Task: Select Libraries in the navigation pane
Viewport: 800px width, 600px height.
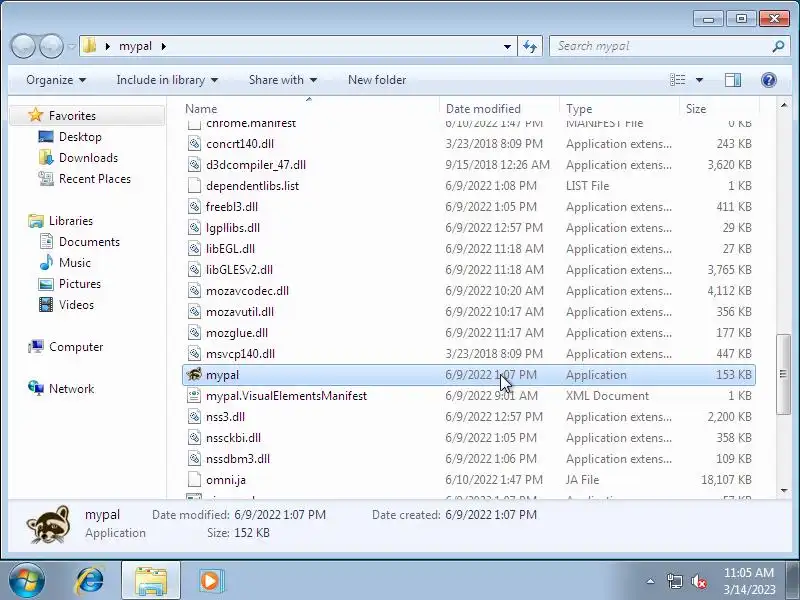Action: [70, 221]
